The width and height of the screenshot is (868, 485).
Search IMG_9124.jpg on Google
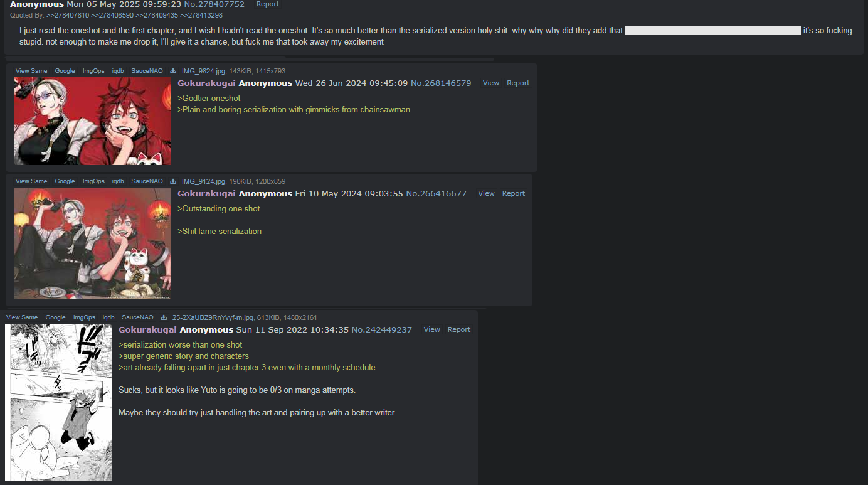tap(65, 181)
